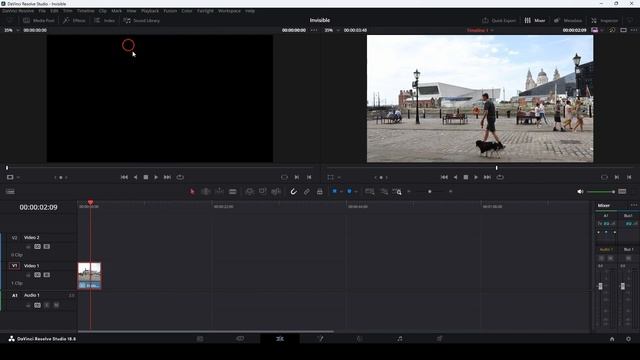Open the Sound Library panel

[141, 20]
